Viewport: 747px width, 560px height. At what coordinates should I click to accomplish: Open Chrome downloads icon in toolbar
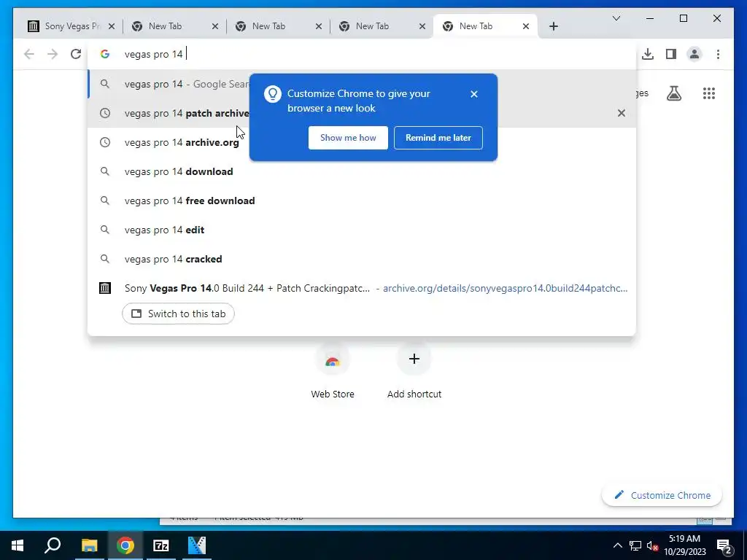pyautogui.click(x=648, y=54)
